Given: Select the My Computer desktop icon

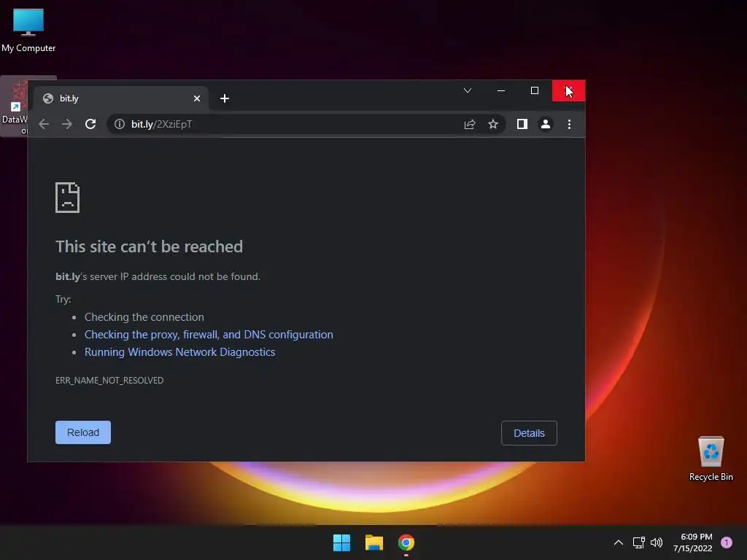Looking at the screenshot, I should coord(28,31).
